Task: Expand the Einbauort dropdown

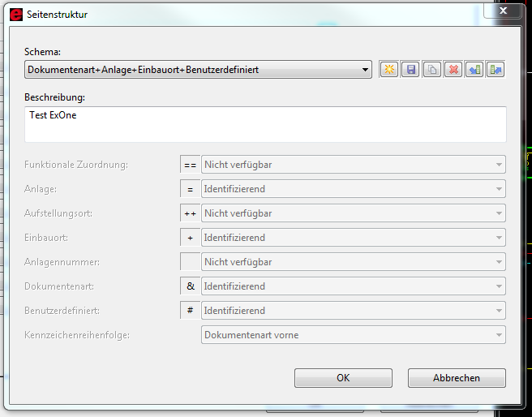Action: (x=354, y=238)
